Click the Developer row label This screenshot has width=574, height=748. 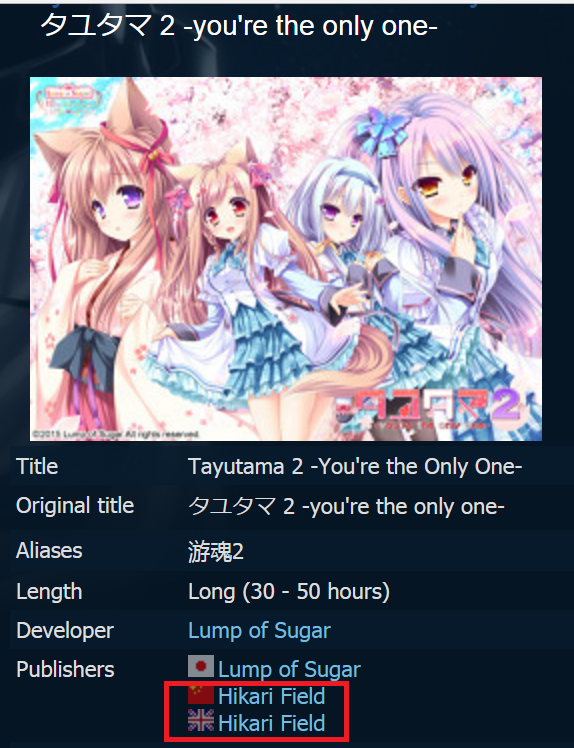point(65,630)
